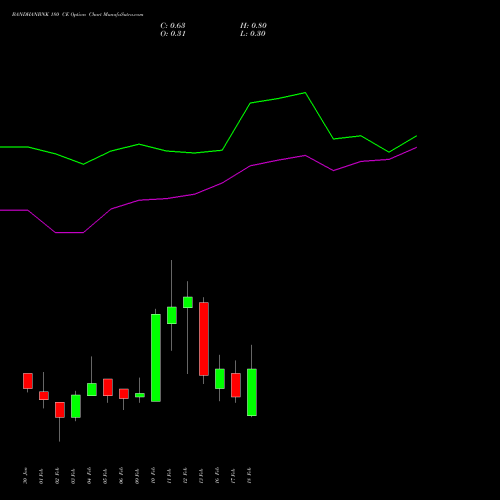Click the 11 Feb date label
The image size is (500, 500).
[169, 476]
